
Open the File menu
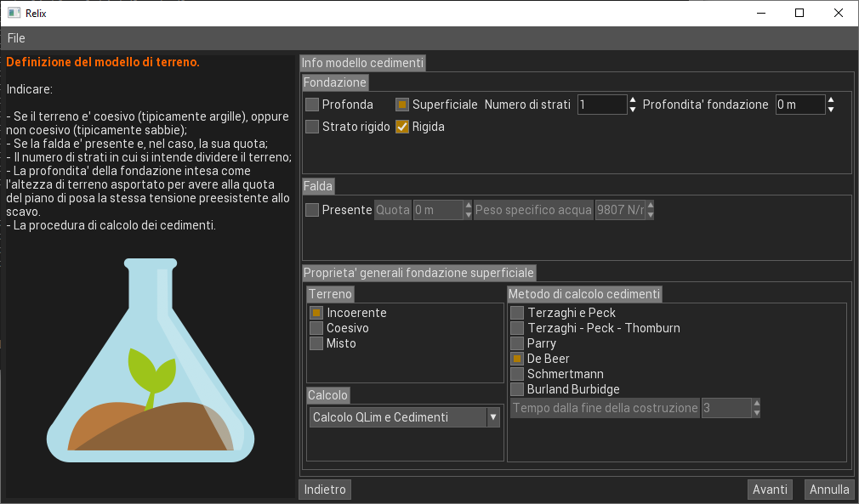[x=16, y=38]
